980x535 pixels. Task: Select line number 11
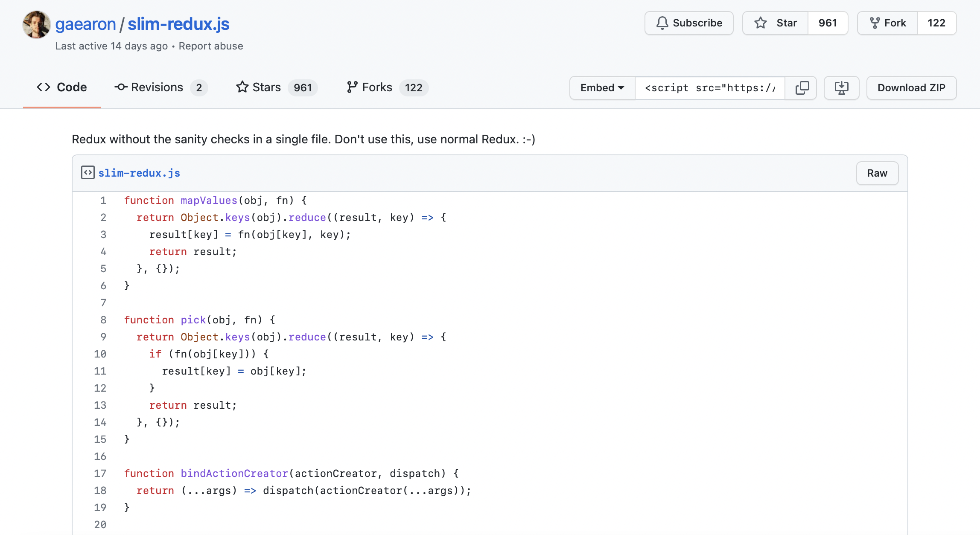(100, 371)
